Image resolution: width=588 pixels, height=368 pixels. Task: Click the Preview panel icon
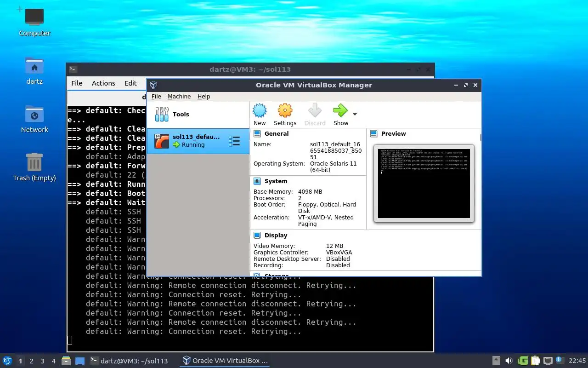click(x=374, y=134)
